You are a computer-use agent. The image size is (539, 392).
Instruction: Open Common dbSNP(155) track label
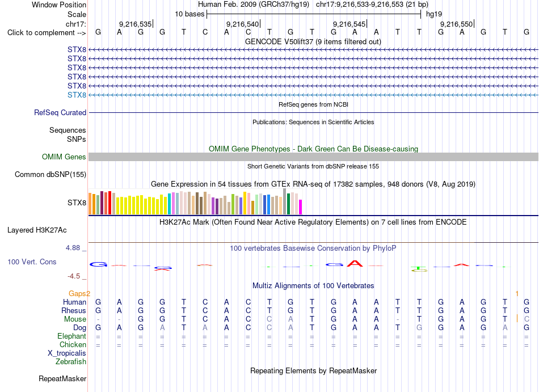(50, 175)
